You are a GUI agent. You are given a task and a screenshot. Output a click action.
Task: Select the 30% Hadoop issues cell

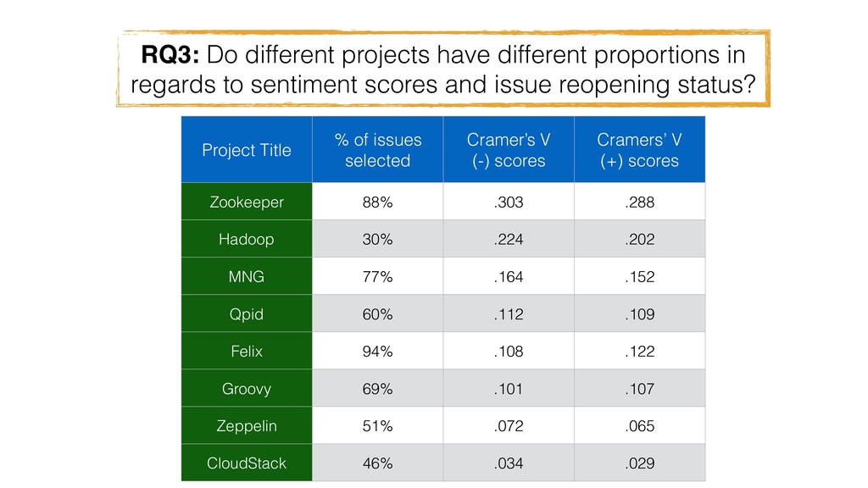coord(377,238)
